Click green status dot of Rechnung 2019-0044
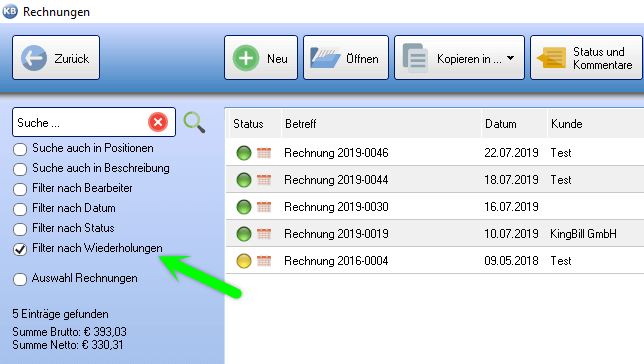Screen dimensions: 644x364 coord(244,180)
